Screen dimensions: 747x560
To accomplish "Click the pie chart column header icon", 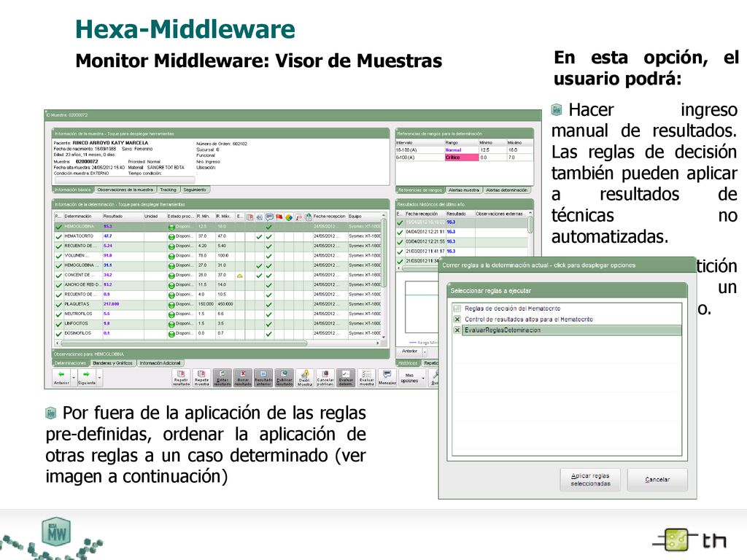I will coord(289,217).
